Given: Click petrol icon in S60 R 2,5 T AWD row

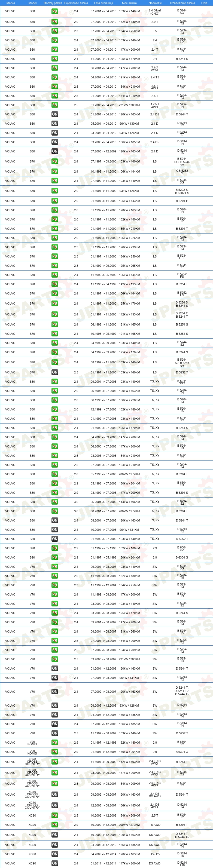Looking at the screenshot, I should point(54,105).
